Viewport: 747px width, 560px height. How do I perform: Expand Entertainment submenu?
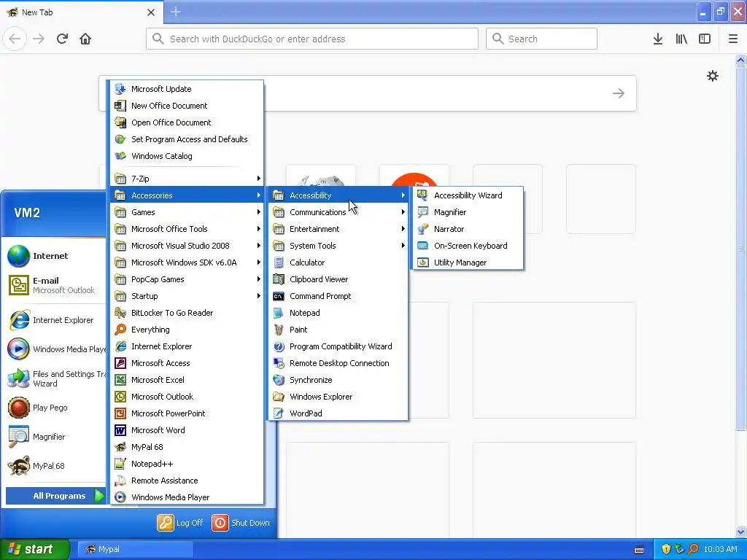click(338, 229)
